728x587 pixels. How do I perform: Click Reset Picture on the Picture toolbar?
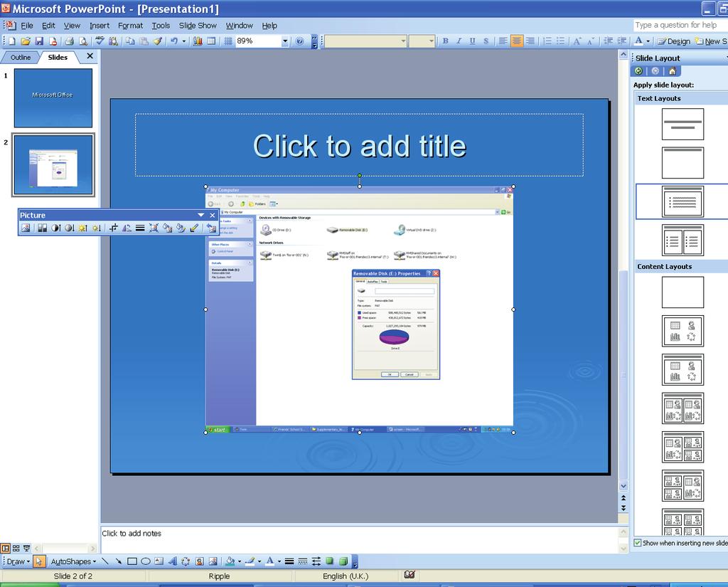[x=211, y=228]
